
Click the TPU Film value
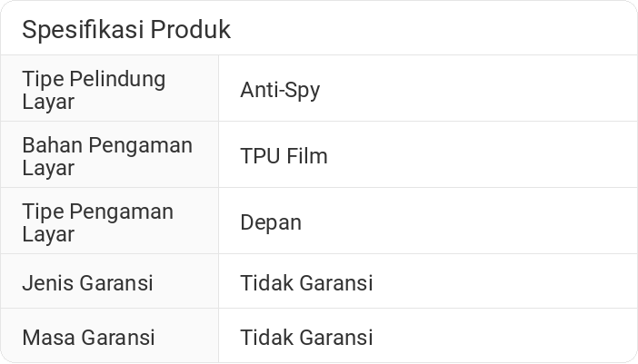tap(284, 156)
